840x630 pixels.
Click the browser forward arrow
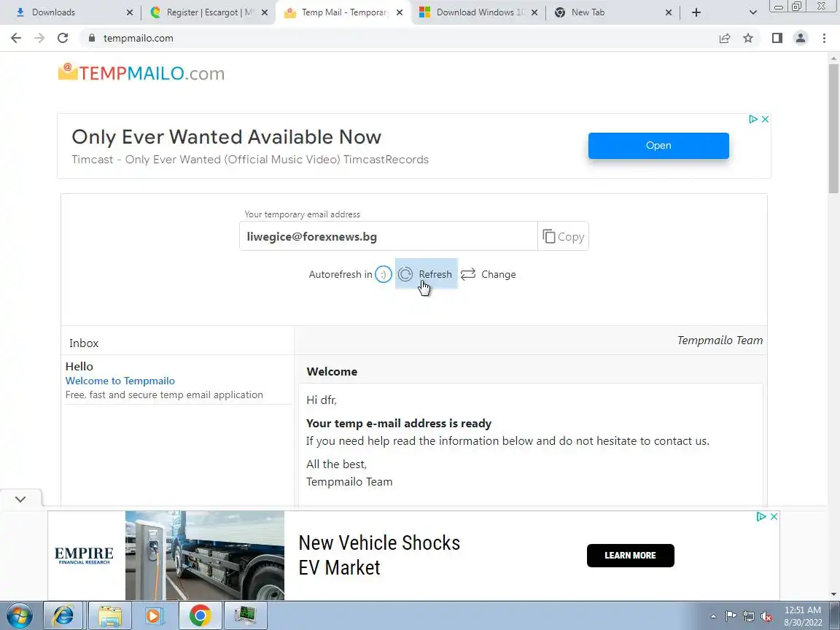[x=39, y=38]
